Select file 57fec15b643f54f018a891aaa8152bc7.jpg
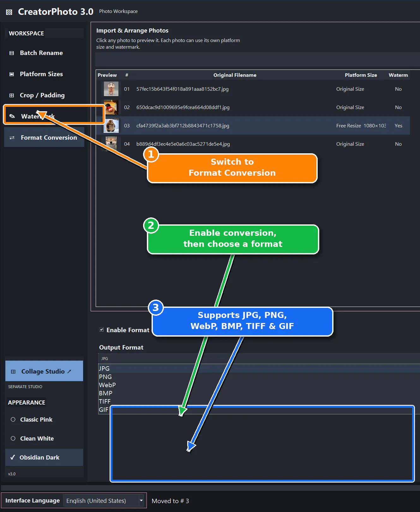 coord(183,89)
